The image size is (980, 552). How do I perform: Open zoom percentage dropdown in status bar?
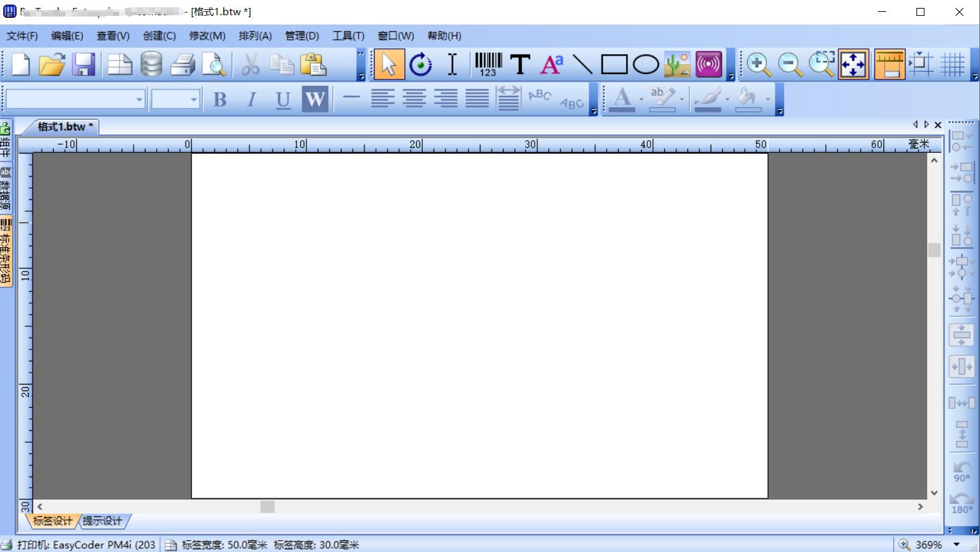click(x=957, y=545)
